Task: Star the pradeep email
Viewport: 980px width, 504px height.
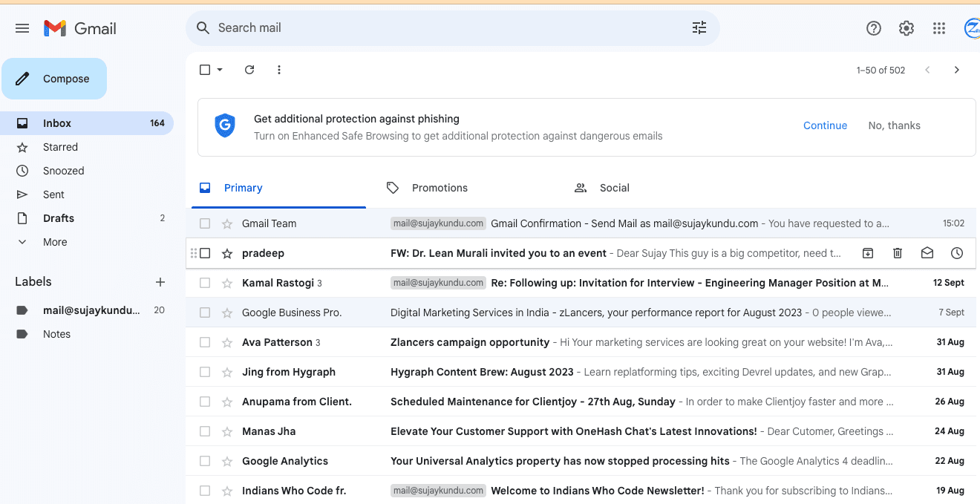Action: point(227,253)
